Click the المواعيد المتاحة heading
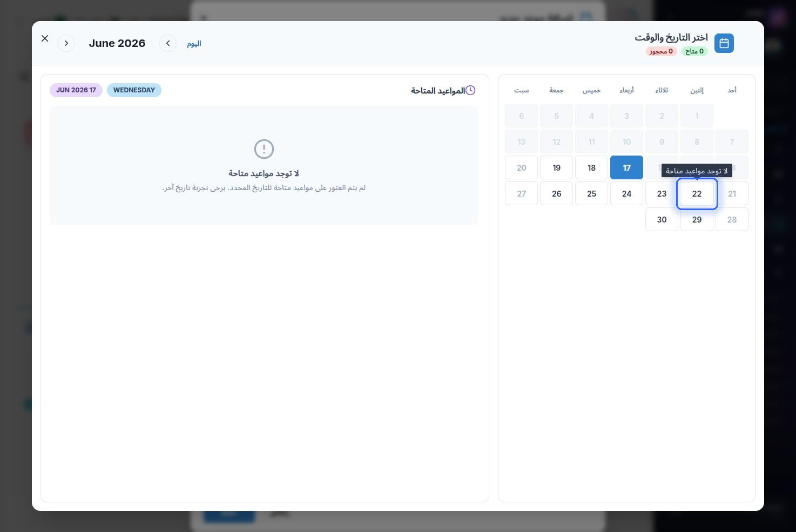Image resolution: width=796 pixels, height=532 pixels. (438, 90)
